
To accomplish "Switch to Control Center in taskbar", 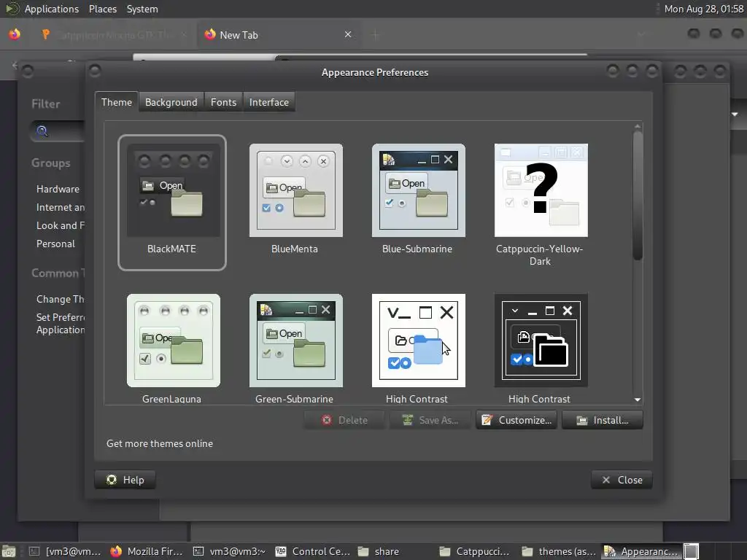I will [312, 551].
